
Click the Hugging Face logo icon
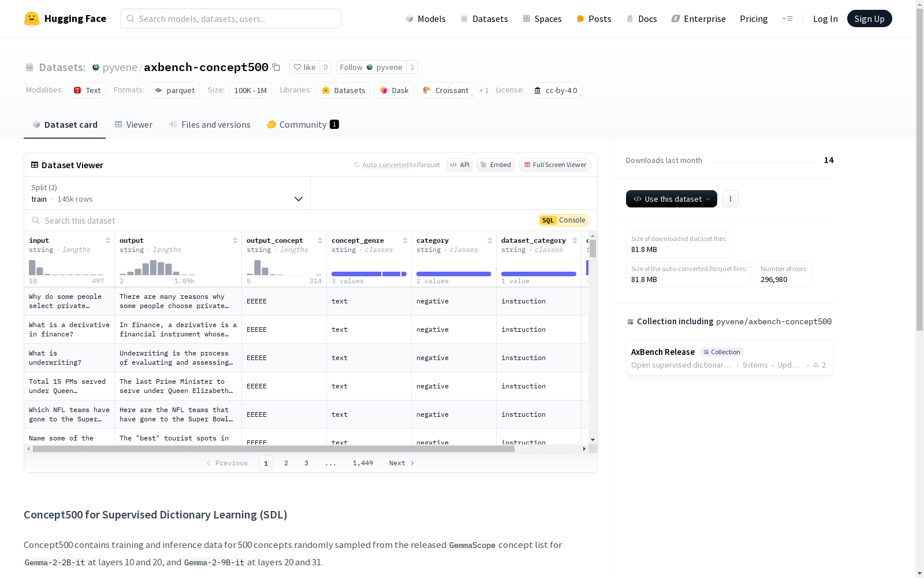point(32,18)
